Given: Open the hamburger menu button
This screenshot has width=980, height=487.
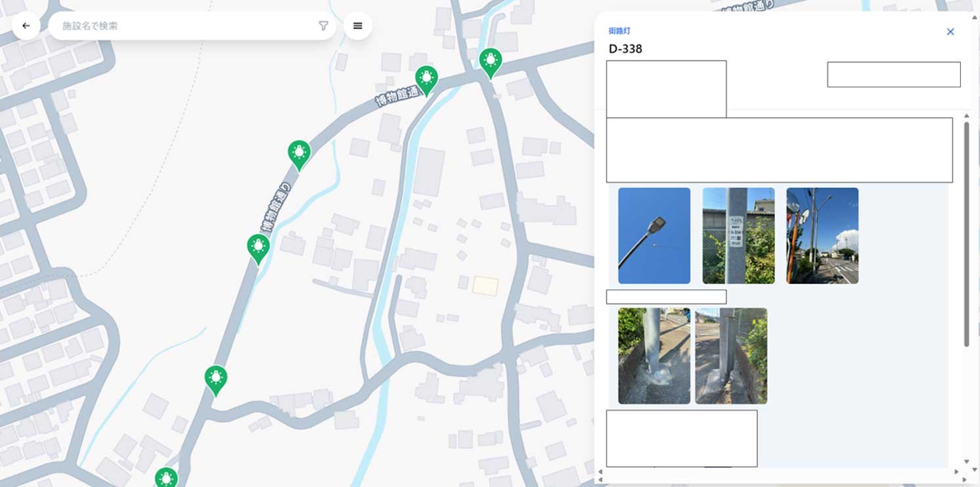Looking at the screenshot, I should (358, 26).
